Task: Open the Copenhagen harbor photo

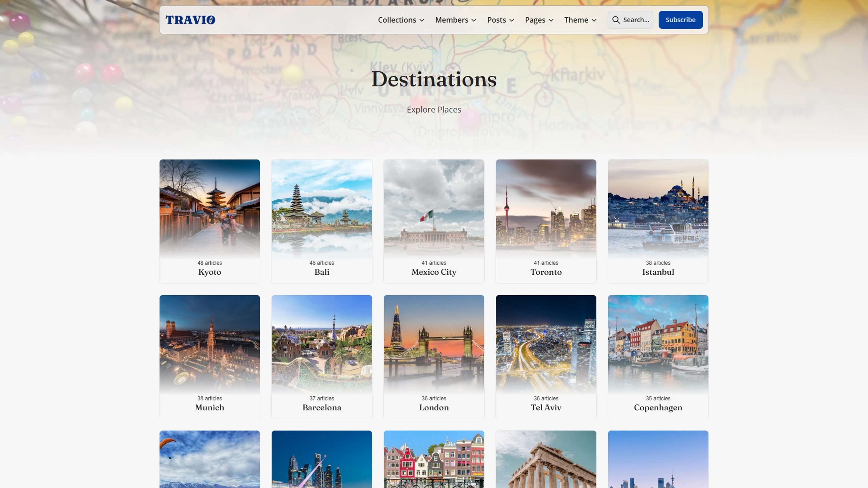Action: click(x=658, y=344)
